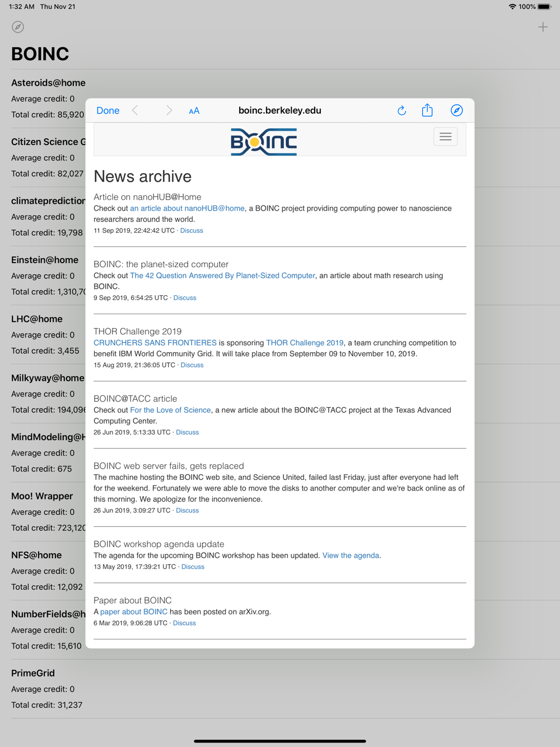The height and width of the screenshot is (747, 560).
Task: Tap 'BOINC: the planet-sized computer' headline
Action: pyautogui.click(x=161, y=264)
